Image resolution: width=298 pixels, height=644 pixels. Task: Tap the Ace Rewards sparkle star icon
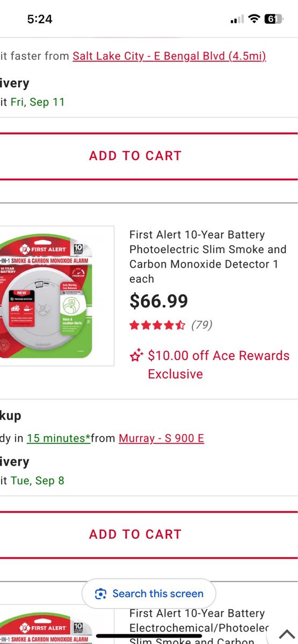[137, 355]
